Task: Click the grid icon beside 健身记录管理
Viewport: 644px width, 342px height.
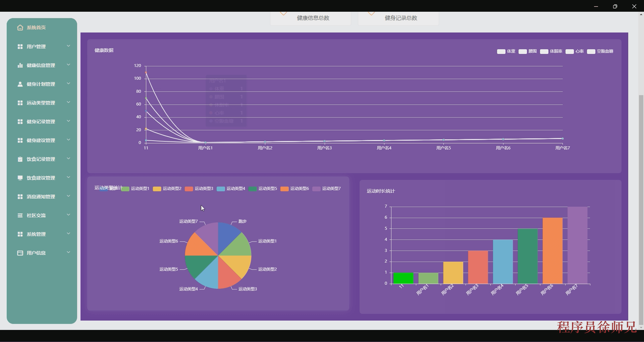Action: [x=20, y=122]
